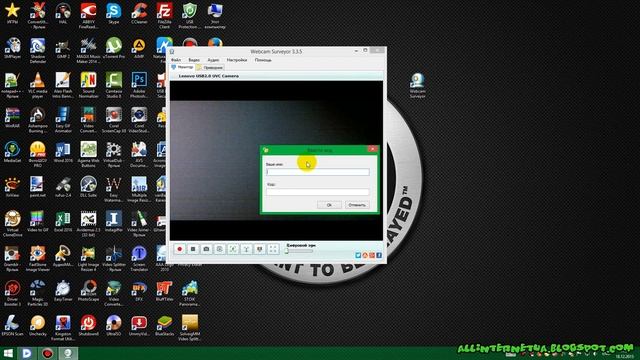Select the uTorrent Pro desktop icon
The height and width of the screenshot is (360, 640).
[x=114, y=48]
